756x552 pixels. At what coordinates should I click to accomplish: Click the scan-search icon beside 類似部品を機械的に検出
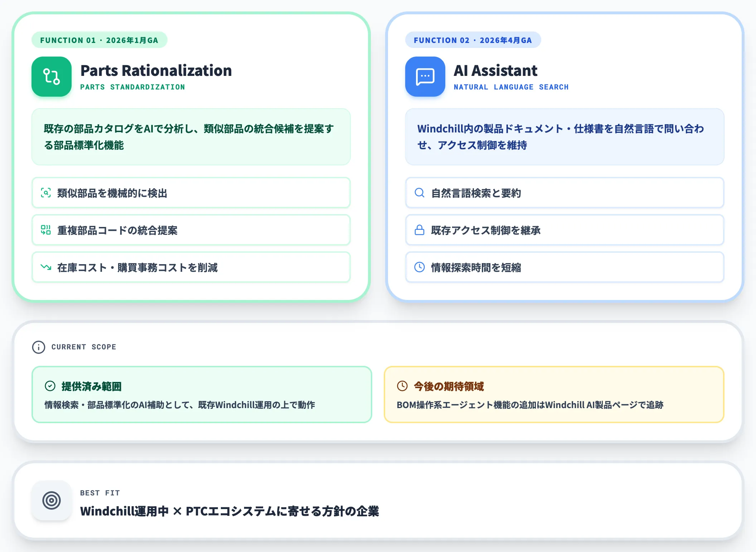tap(46, 193)
